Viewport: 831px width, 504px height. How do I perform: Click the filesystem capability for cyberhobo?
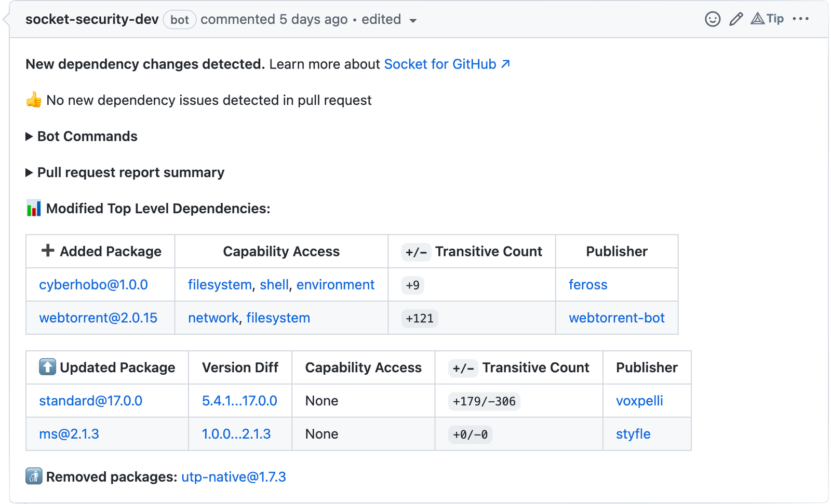[220, 284]
